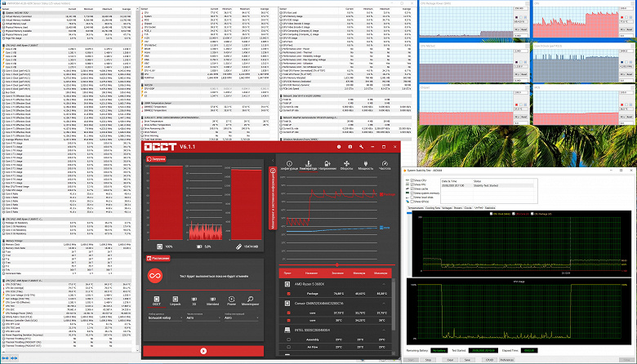
Task: Open Preferences in AIDA64 stability test
Action: (506, 360)
